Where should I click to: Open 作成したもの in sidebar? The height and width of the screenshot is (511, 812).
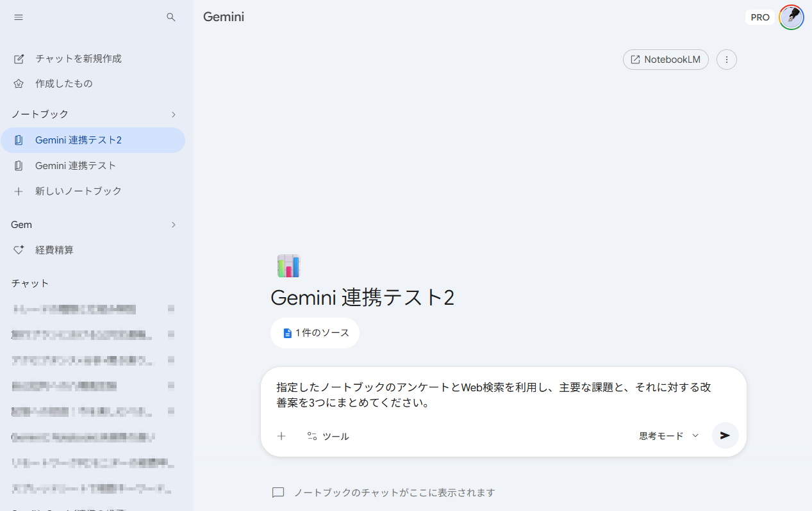93,83
